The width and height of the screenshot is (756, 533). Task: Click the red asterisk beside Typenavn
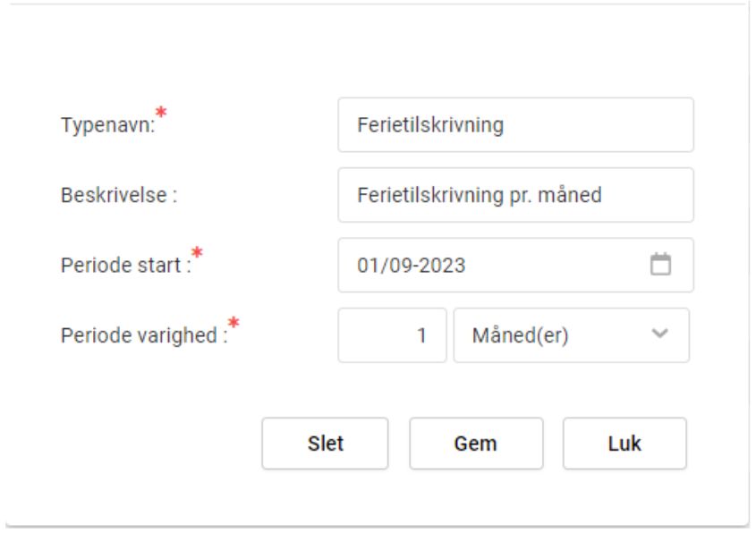point(161,112)
